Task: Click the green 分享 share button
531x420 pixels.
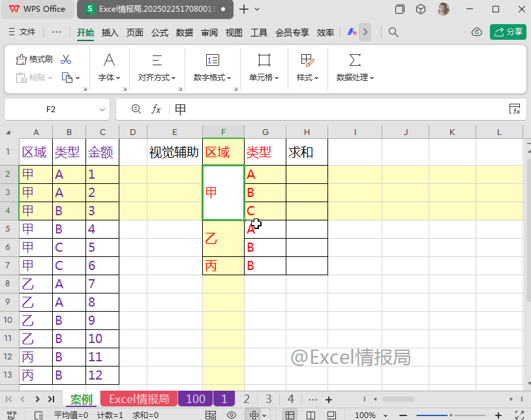Action: [x=508, y=31]
